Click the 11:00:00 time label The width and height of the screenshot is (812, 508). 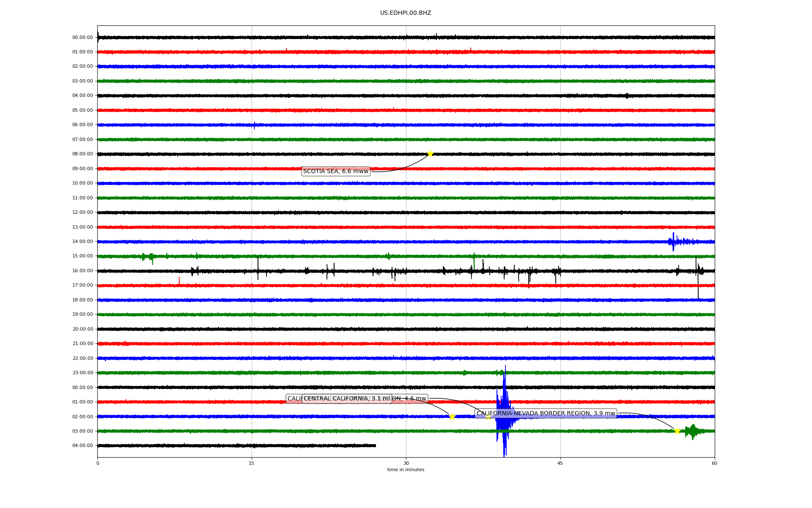(82, 198)
